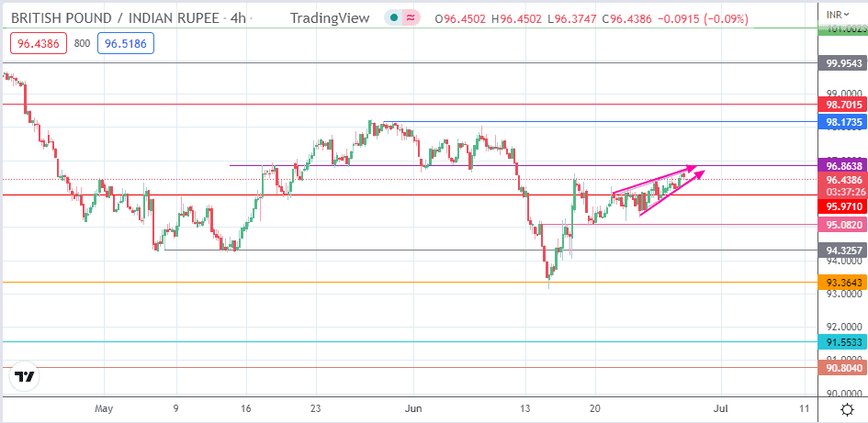Click the spread value 800
The image size is (868, 423).
click(82, 44)
